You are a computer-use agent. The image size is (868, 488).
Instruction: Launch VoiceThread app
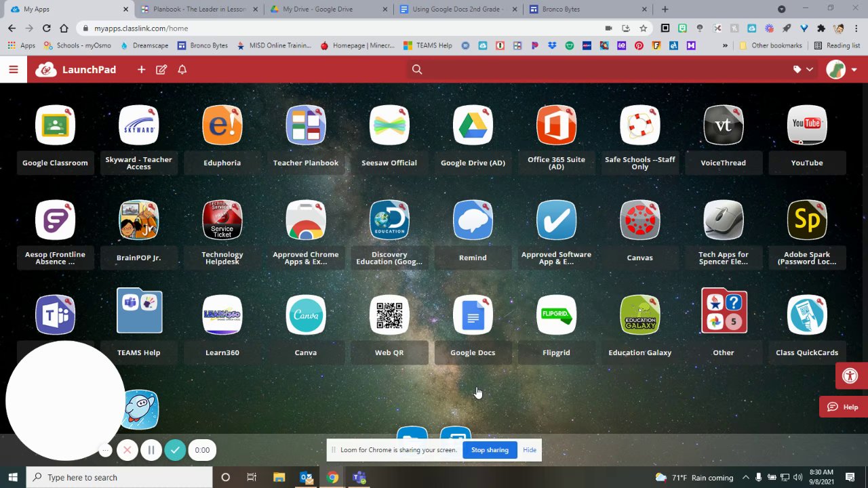(724, 125)
